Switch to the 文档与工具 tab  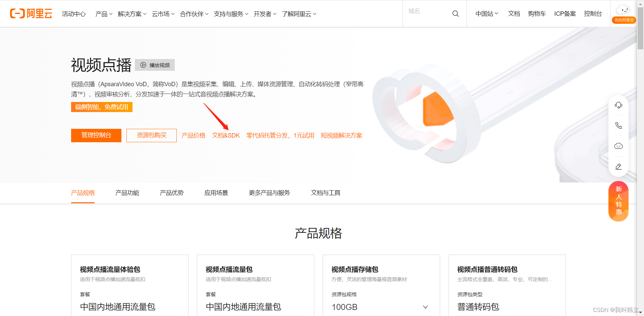(326, 193)
